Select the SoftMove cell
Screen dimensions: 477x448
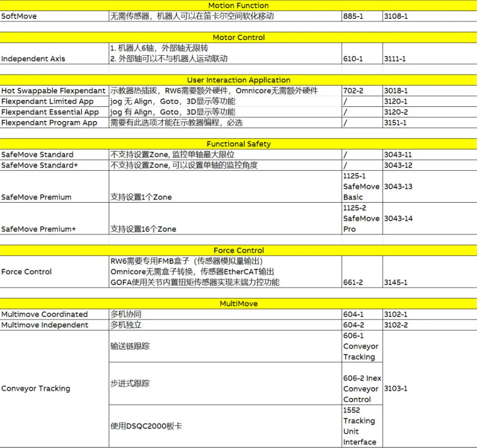(54, 16)
